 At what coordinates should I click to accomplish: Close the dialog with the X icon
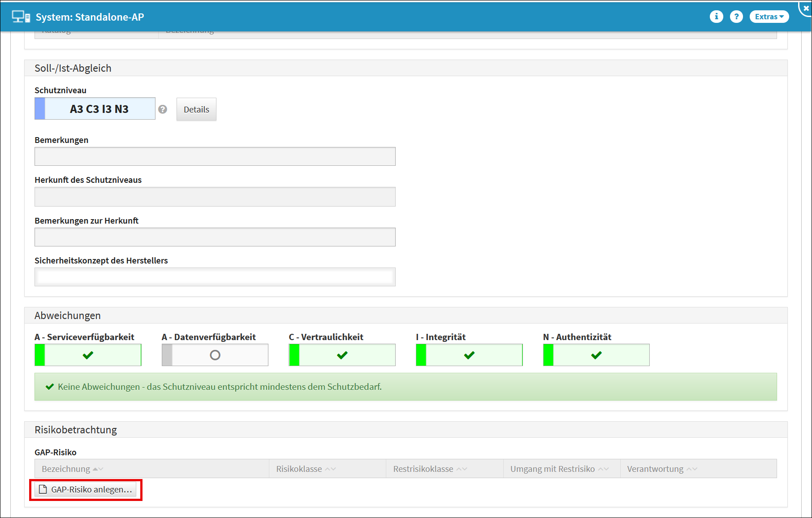tap(806, 8)
